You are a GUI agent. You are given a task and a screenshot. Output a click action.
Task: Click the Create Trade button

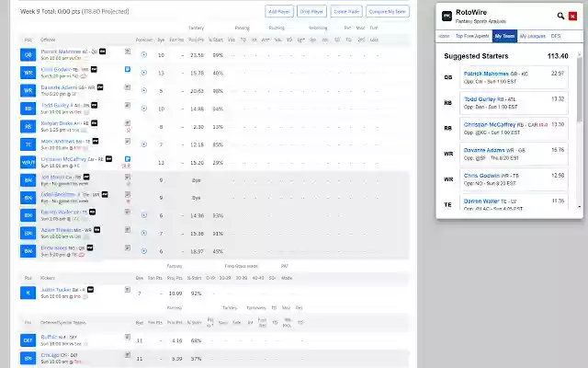[346, 11]
